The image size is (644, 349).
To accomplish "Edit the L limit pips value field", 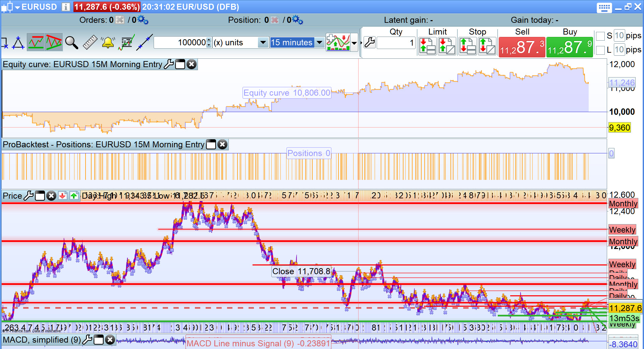I will coord(620,50).
